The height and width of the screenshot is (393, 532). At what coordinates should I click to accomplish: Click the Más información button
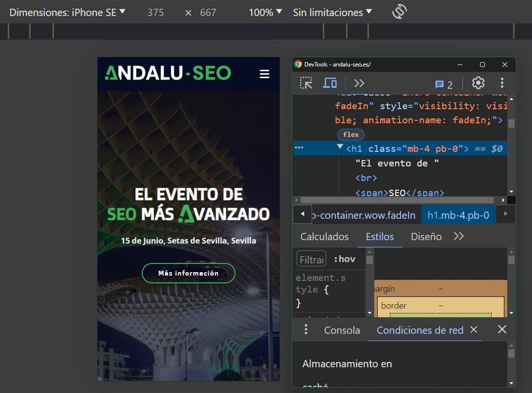coord(188,273)
